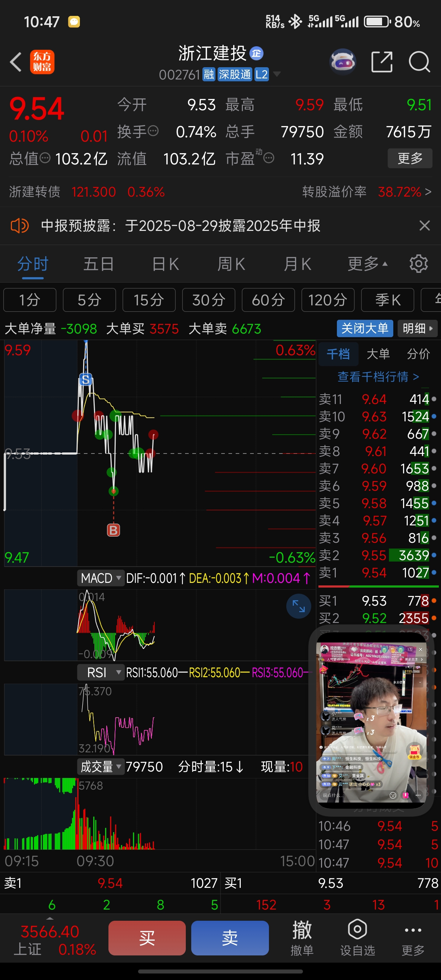Tap the share export icon
The height and width of the screenshot is (980, 441).
(x=382, y=62)
